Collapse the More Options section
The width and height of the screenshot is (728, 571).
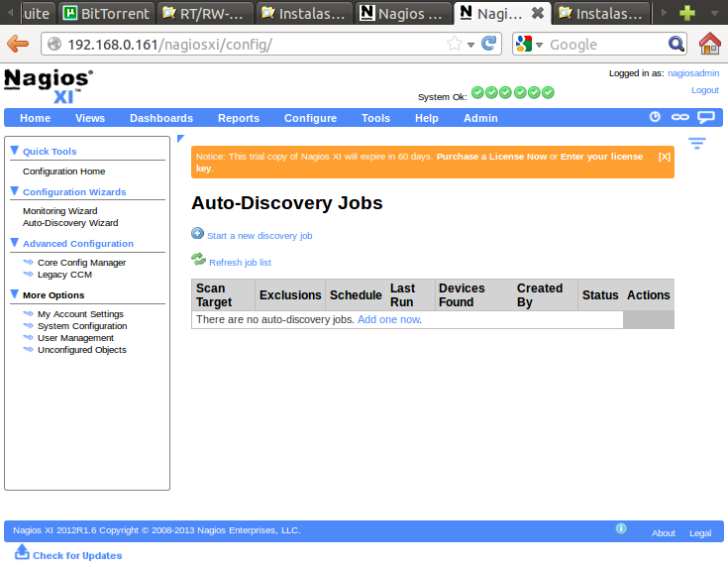[x=15, y=294]
